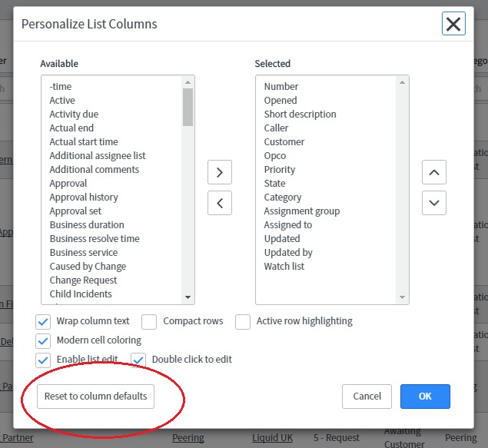Select Assignment group in Selected list

coord(301,211)
